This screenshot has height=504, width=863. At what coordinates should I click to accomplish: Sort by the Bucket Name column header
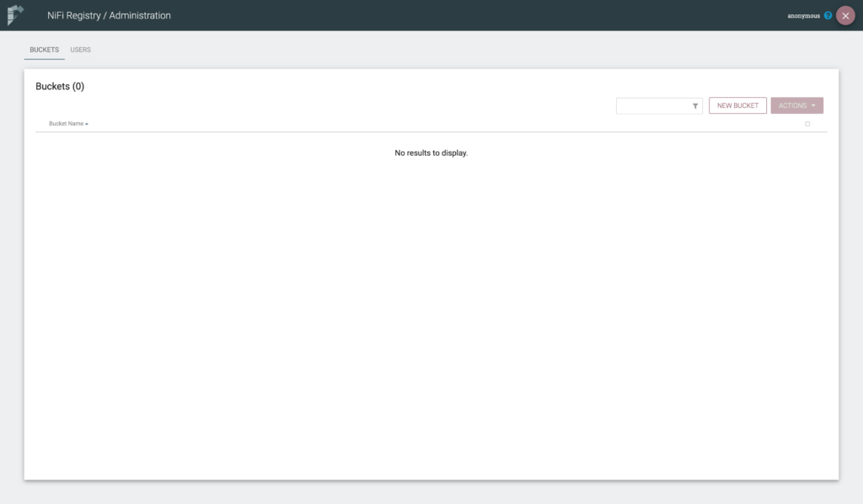pos(66,124)
